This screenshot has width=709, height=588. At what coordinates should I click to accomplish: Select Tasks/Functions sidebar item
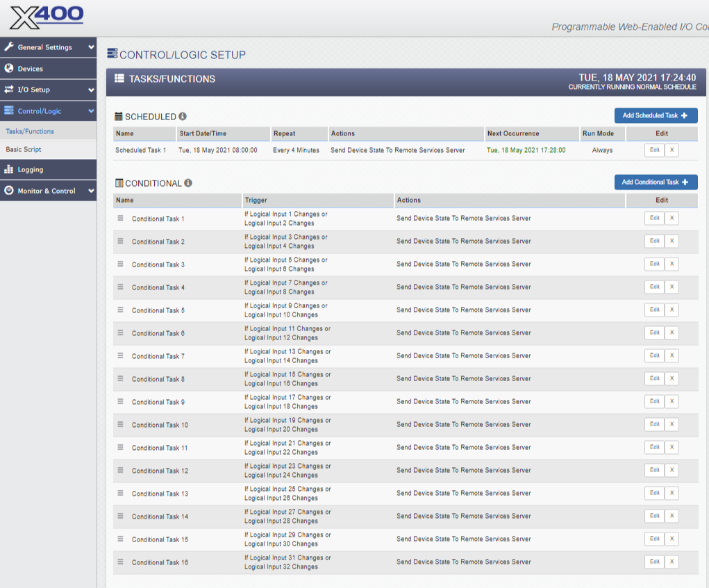coord(30,131)
